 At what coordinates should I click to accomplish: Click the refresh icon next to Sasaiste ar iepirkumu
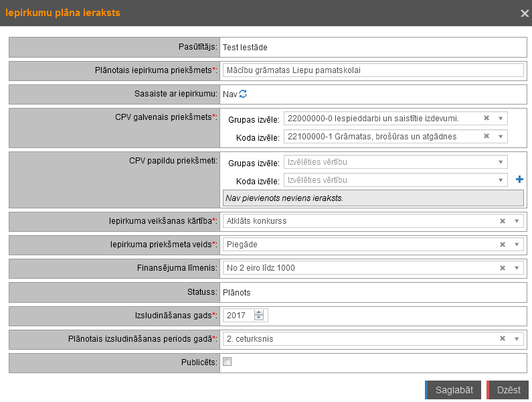(243, 94)
